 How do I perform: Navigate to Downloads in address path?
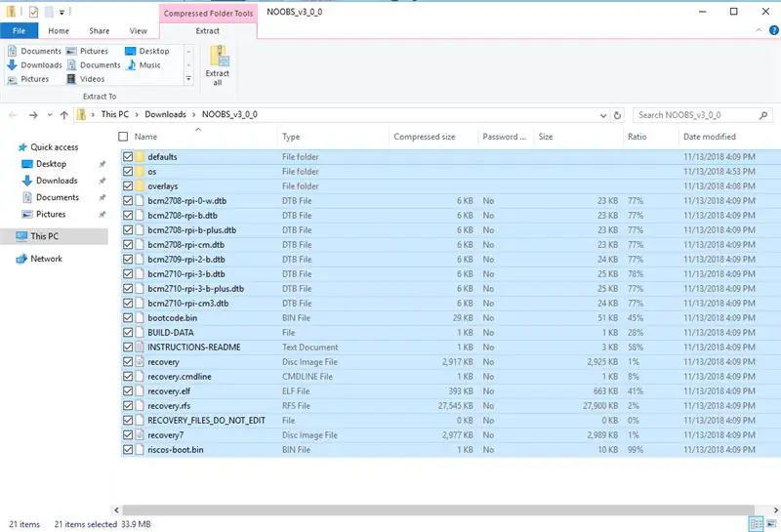(x=165, y=114)
